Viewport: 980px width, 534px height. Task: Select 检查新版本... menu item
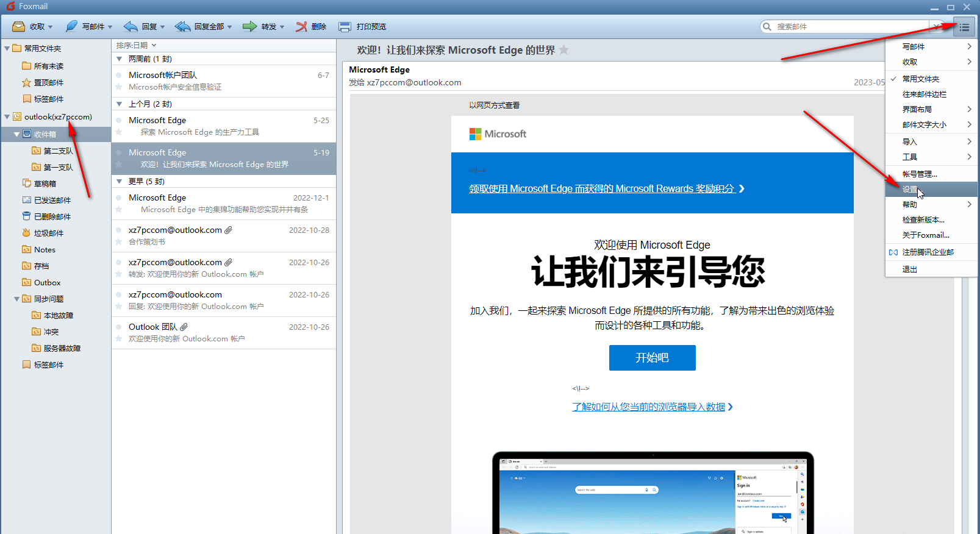[931, 219]
